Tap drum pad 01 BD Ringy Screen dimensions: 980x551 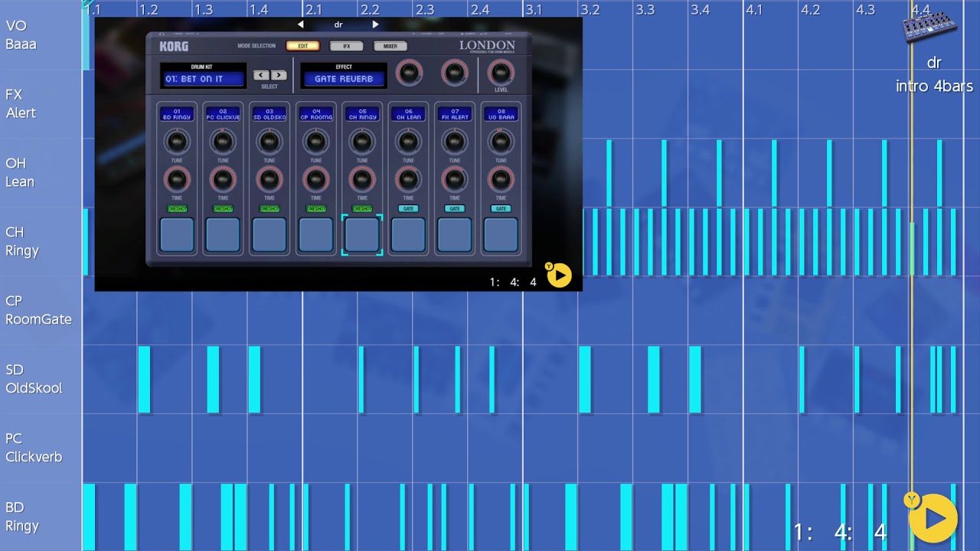coord(177,235)
